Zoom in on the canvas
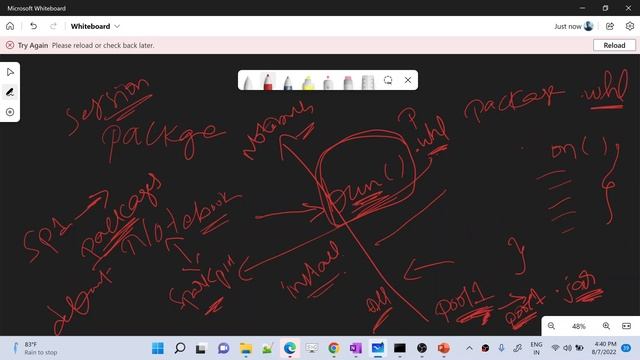640x360 pixels. tap(606, 326)
